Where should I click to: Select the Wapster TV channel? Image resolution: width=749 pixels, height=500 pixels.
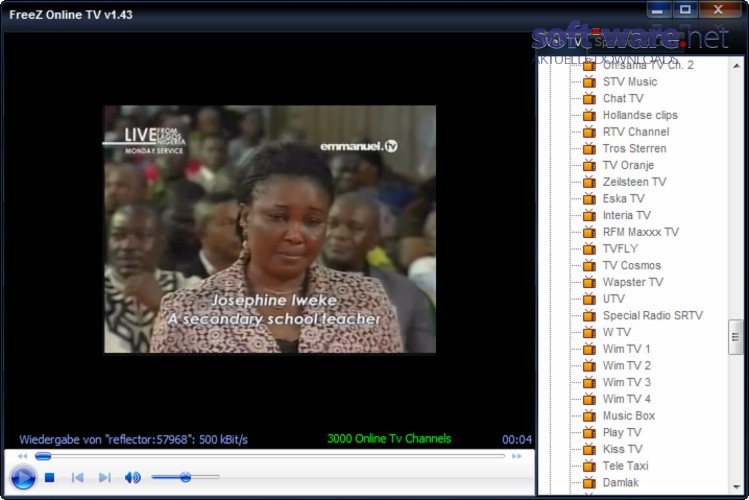coord(633,282)
